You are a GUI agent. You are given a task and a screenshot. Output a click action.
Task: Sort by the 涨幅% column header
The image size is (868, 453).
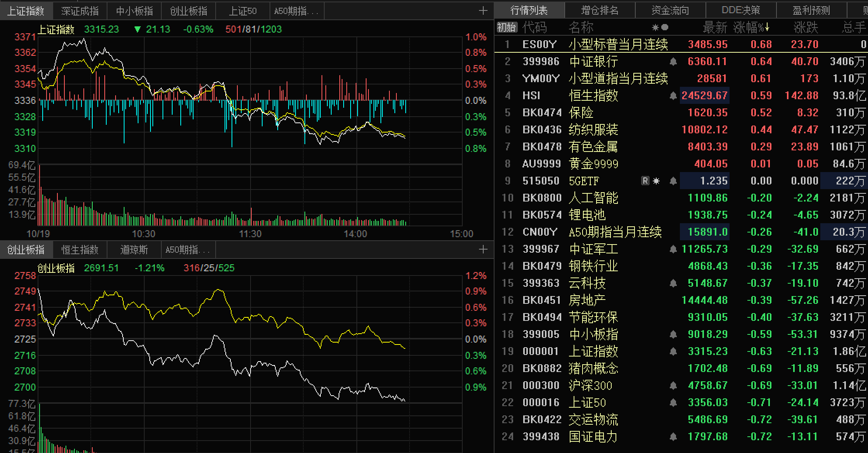(751, 28)
